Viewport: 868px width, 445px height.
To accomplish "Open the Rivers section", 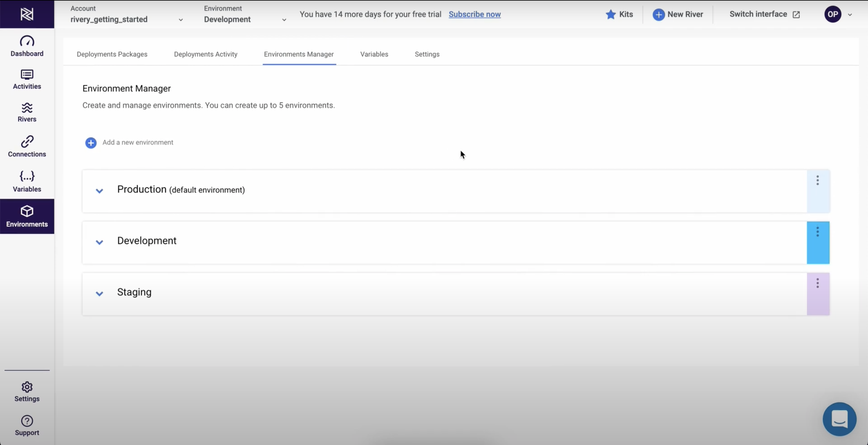I will coord(27,112).
